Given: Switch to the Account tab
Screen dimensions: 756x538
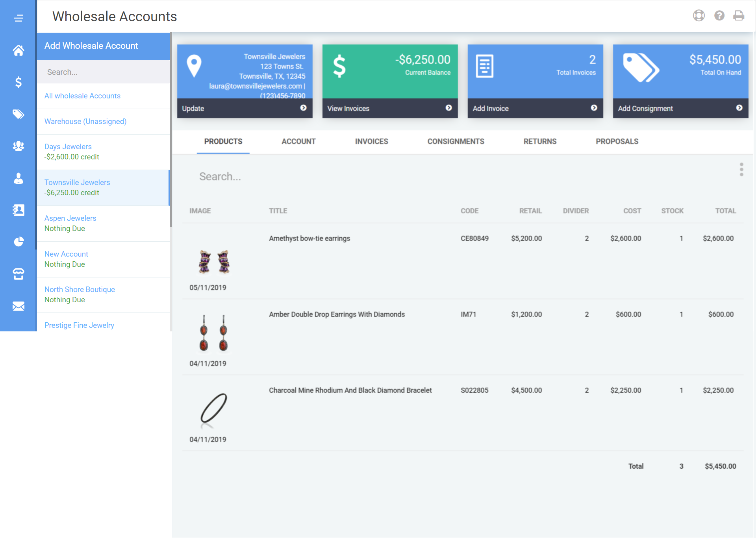Looking at the screenshot, I should [298, 141].
